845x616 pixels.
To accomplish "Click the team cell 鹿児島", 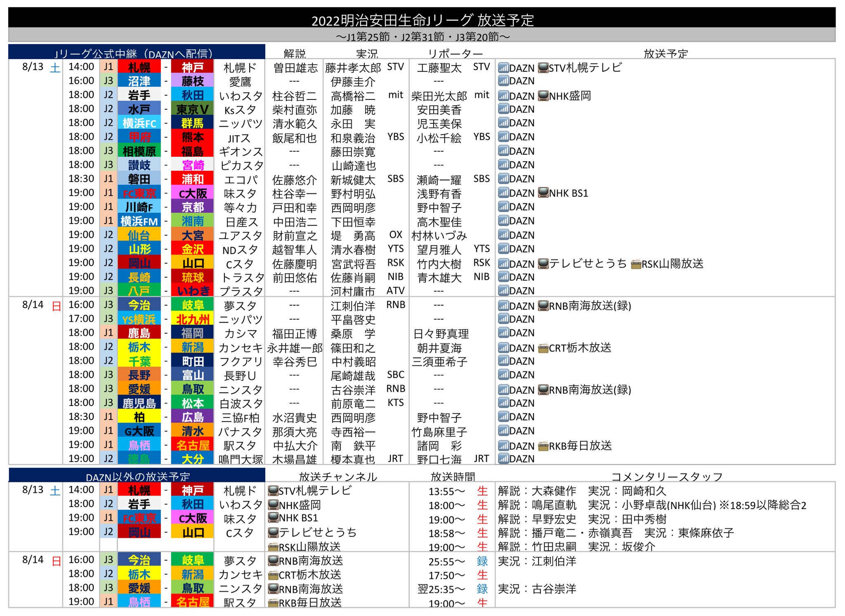I will pos(139,403).
